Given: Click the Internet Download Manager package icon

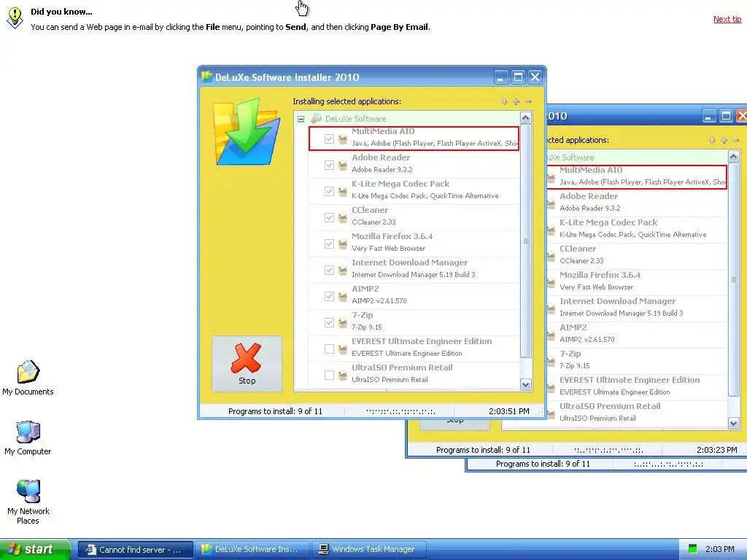Looking at the screenshot, I should click(x=343, y=270).
